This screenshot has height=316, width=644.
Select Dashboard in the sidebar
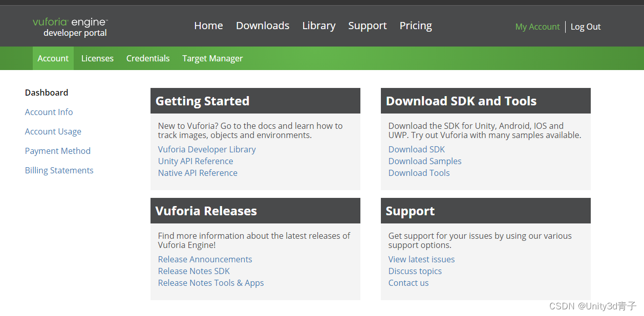(x=47, y=93)
